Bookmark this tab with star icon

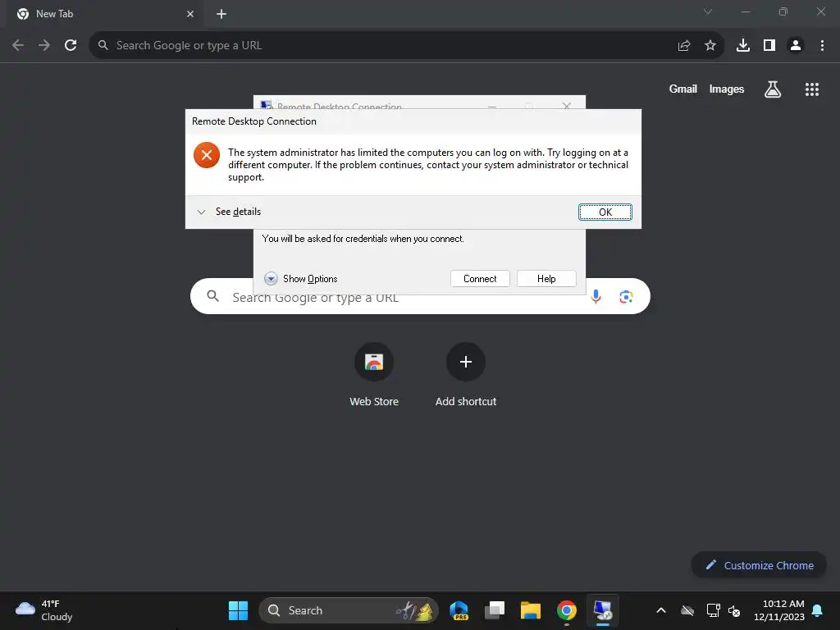point(710,46)
